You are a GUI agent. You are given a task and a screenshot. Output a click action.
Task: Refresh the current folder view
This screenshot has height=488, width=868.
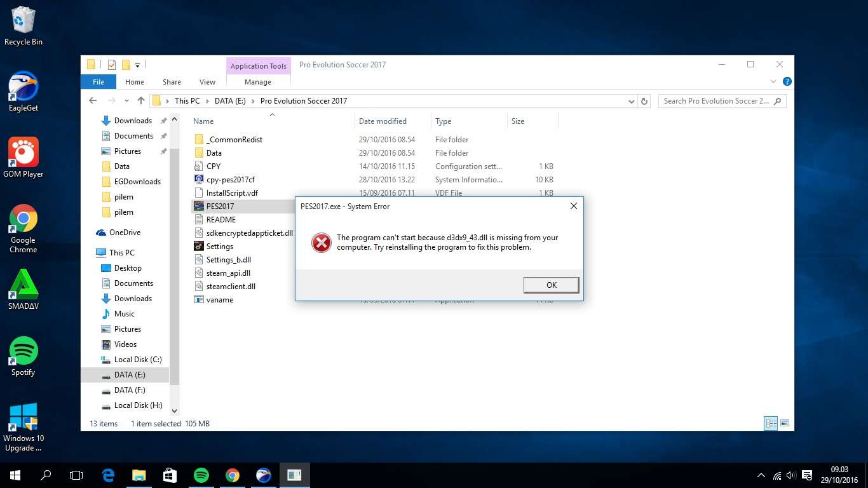point(644,101)
